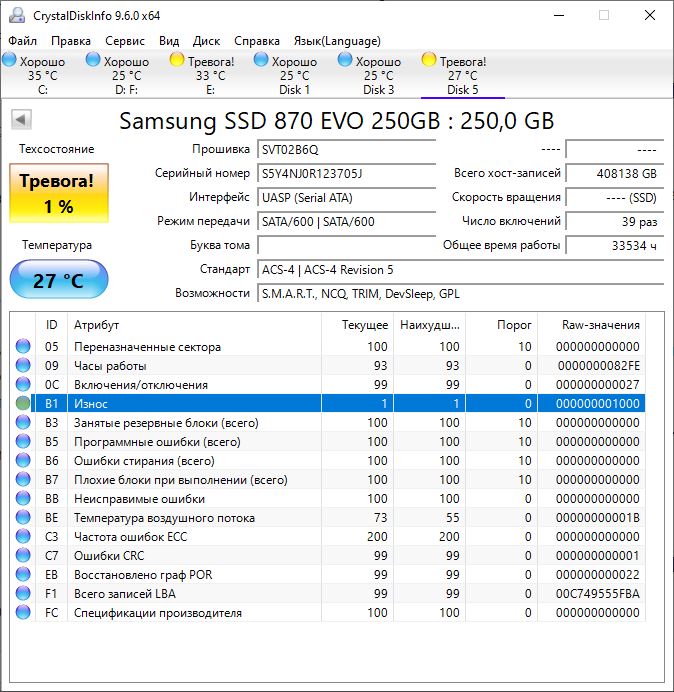Click the Скорость вращения value ---- (SSD)
The height and width of the screenshot is (692, 674).
[x=614, y=197]
